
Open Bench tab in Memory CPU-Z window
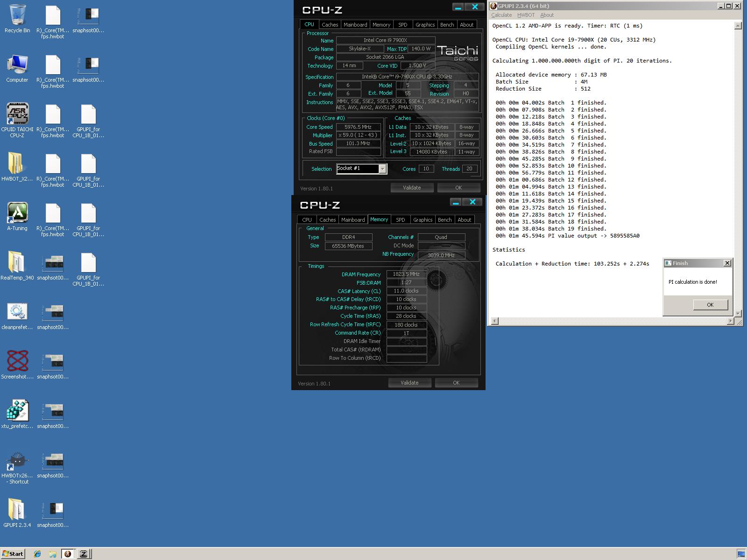point(444,220)
